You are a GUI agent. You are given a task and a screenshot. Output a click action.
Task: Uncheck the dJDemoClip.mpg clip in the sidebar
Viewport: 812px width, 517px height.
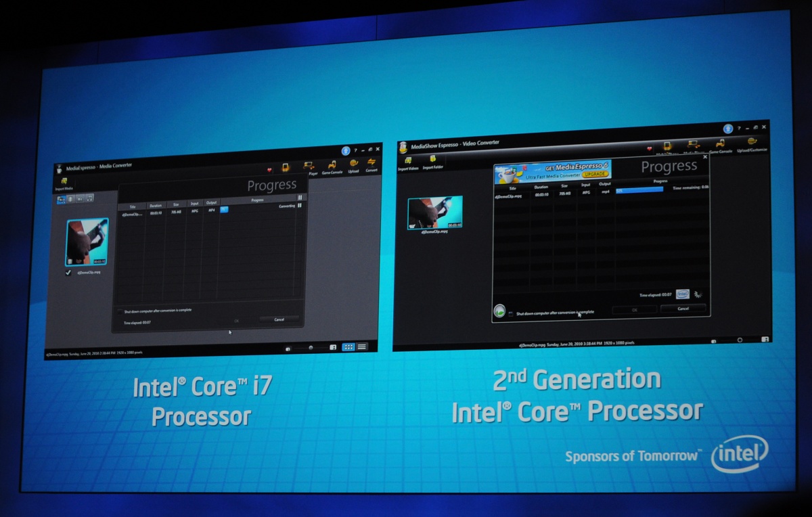click(x=68, y=273)
